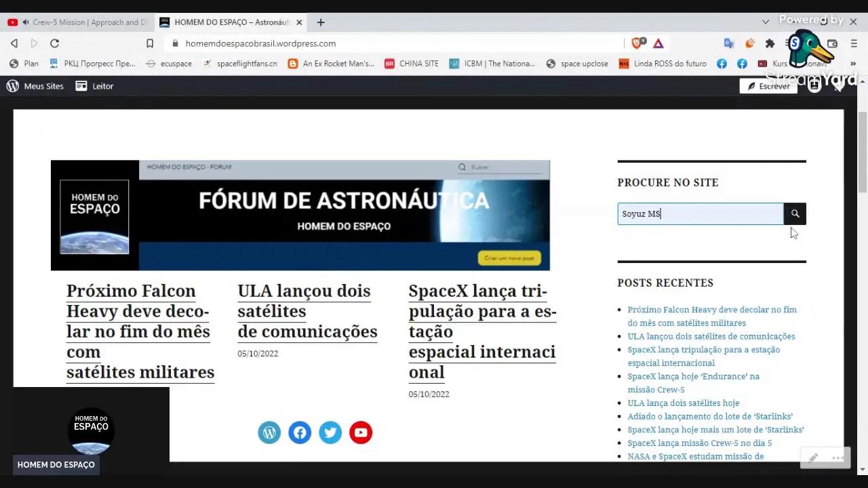Open the CHINA SITE bookmark
The image size is (868, 488).
point(412,64)
